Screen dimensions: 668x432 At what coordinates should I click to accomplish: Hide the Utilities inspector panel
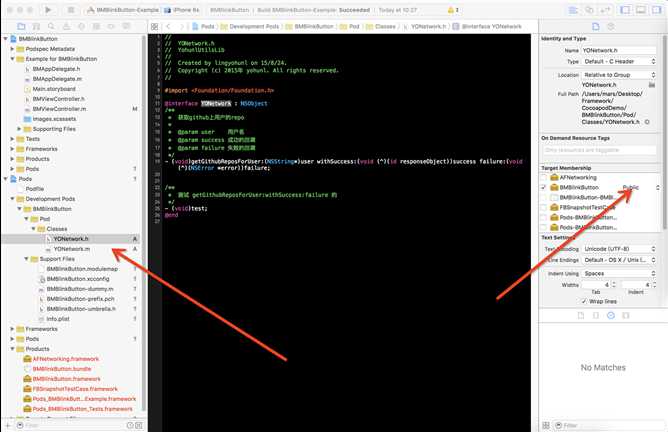click(656, 10)
